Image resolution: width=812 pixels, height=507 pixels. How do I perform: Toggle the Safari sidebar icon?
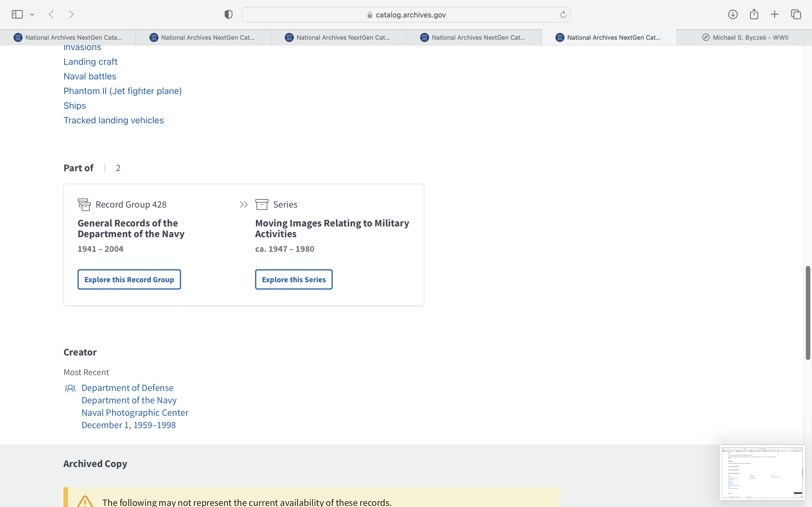(x=17, y=14)
